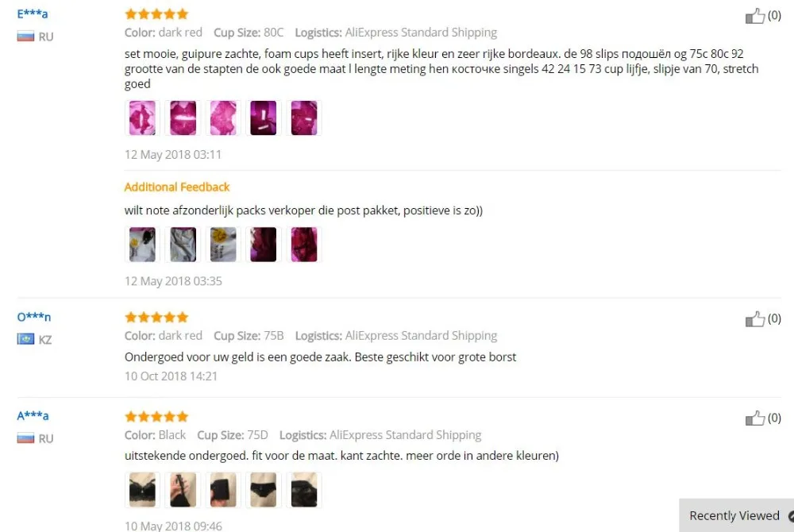Screen dimensions: 794x532
Task: Open first black lingerie photo by A***a
Action: click(x=142, y=490)
